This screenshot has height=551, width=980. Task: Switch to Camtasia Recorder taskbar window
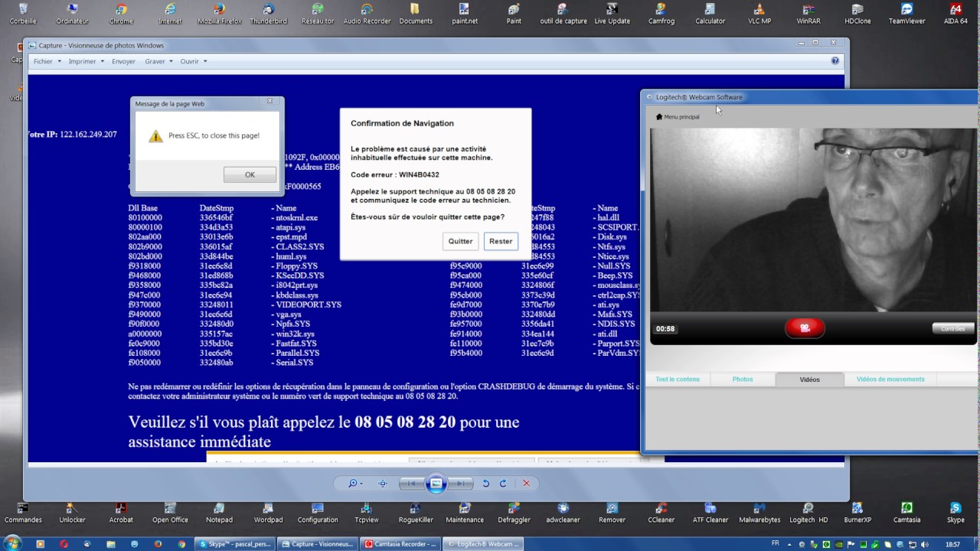(x=400, y=544)
